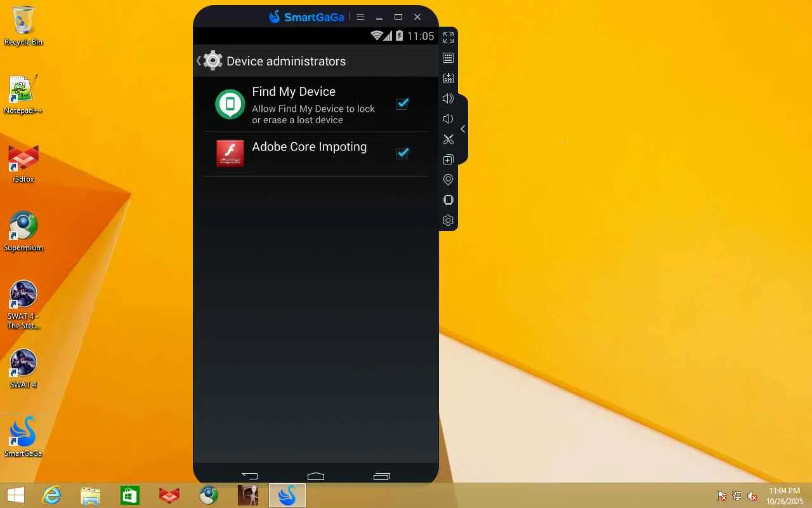Screen dimensions: 812x508
Task: Take a screenshot with scissors icon
Action: click(449, 139)
